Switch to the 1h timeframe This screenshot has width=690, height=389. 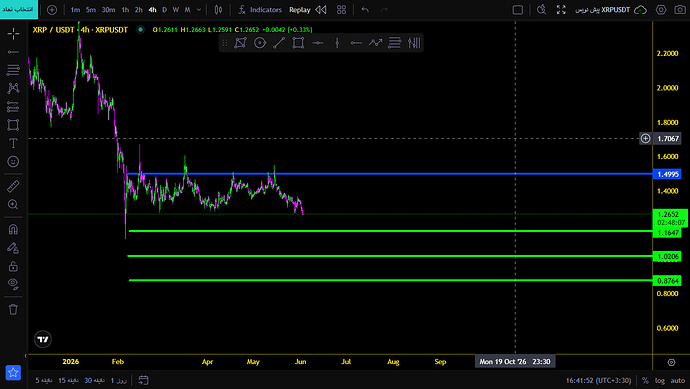125,10
